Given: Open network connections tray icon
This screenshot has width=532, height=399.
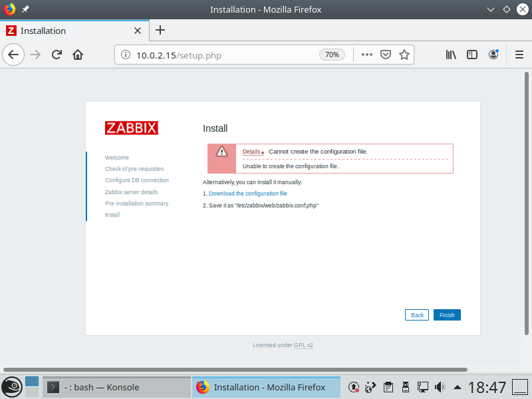Looking at the screenshot, I should (x=423, y=387).
